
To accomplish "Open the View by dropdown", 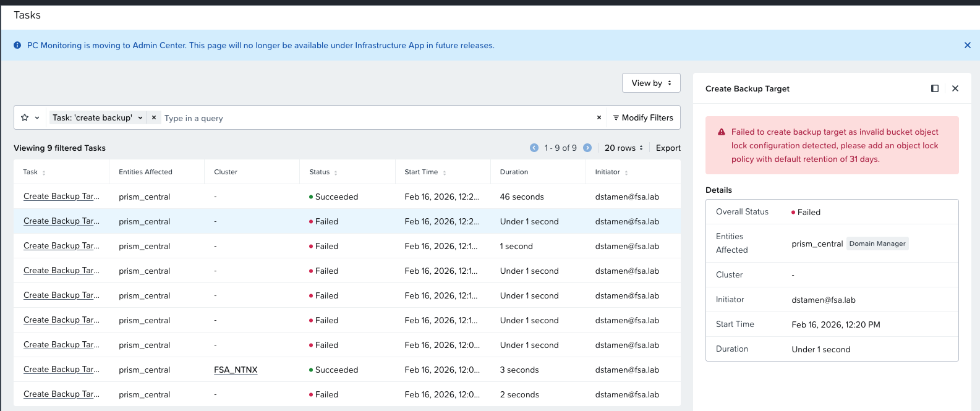I will coord(651,83).
